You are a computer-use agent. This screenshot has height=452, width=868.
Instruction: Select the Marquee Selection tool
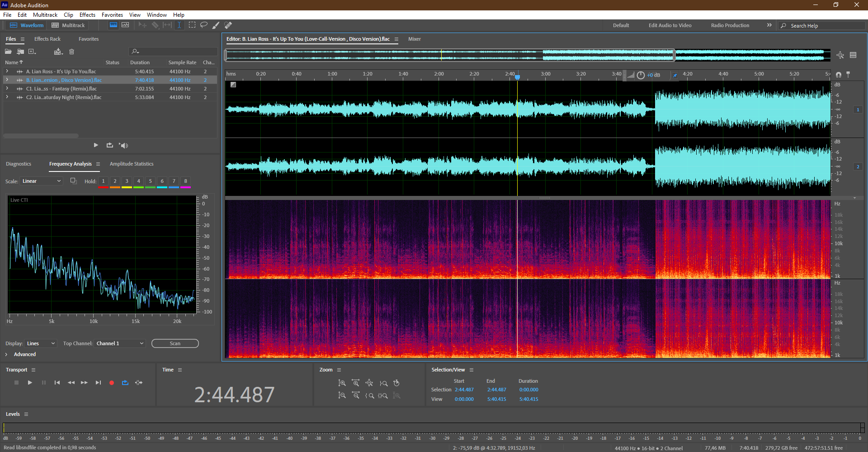tap(192, 25)
